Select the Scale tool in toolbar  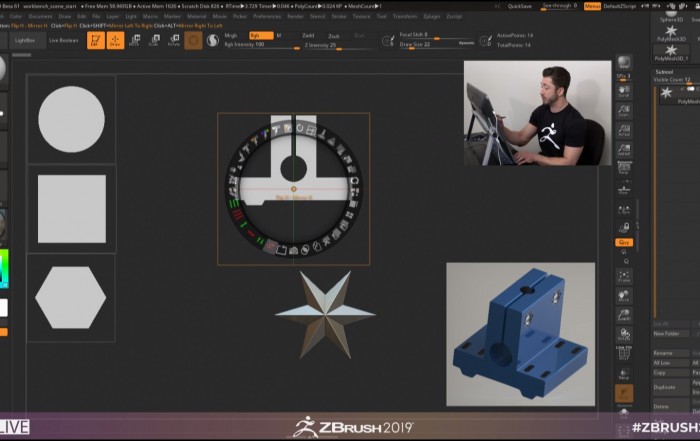[154, 40]
